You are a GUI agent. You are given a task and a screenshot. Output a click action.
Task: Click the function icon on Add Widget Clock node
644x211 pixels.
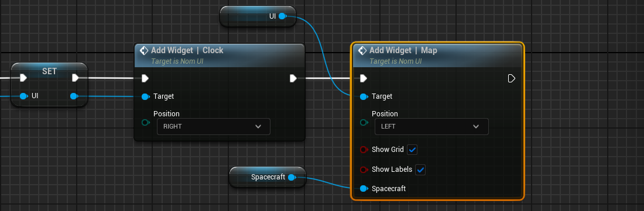tap(144, 50)
